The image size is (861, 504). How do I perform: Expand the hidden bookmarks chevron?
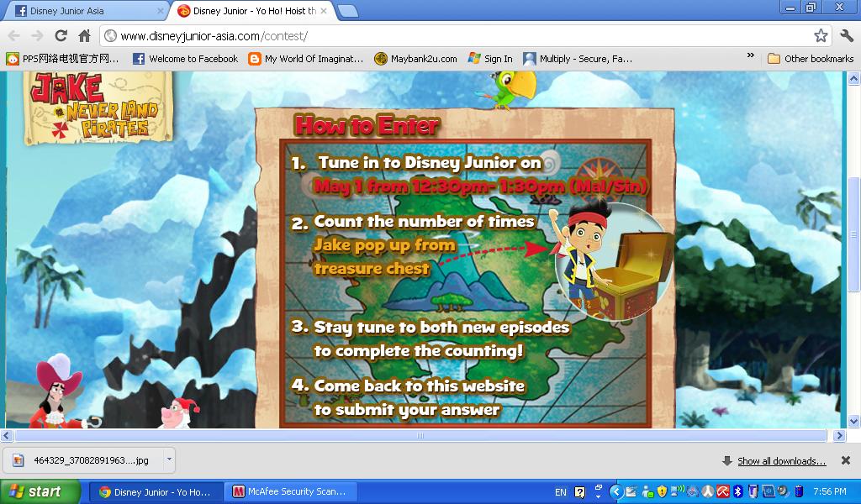point(751,56)
